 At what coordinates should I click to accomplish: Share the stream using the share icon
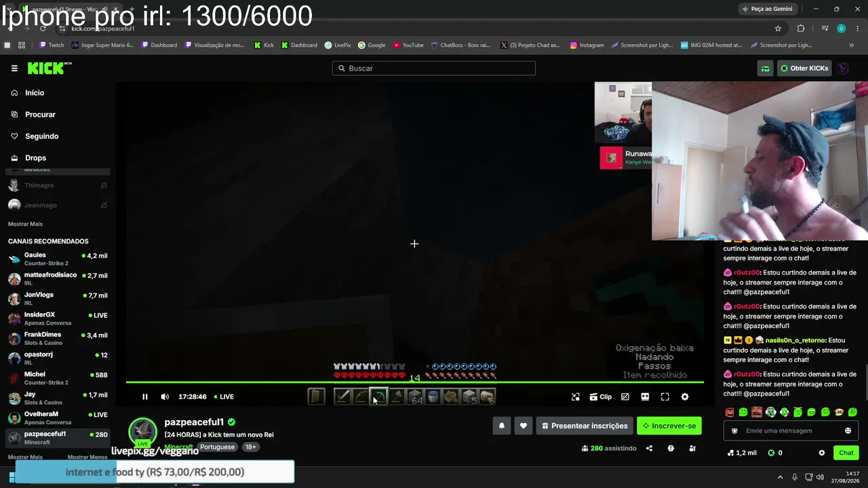tap(649, 448)
